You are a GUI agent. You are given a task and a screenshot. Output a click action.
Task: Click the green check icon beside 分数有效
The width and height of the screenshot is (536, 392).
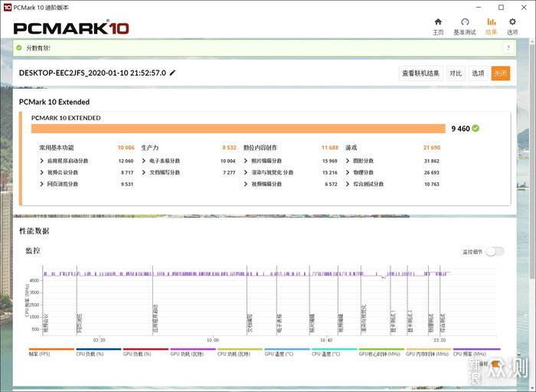point(19,47)
